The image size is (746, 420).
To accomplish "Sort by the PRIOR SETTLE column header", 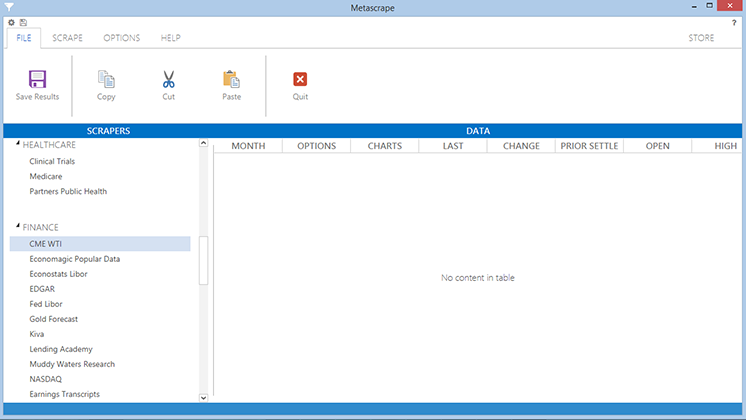I will [x=589, y=146].
